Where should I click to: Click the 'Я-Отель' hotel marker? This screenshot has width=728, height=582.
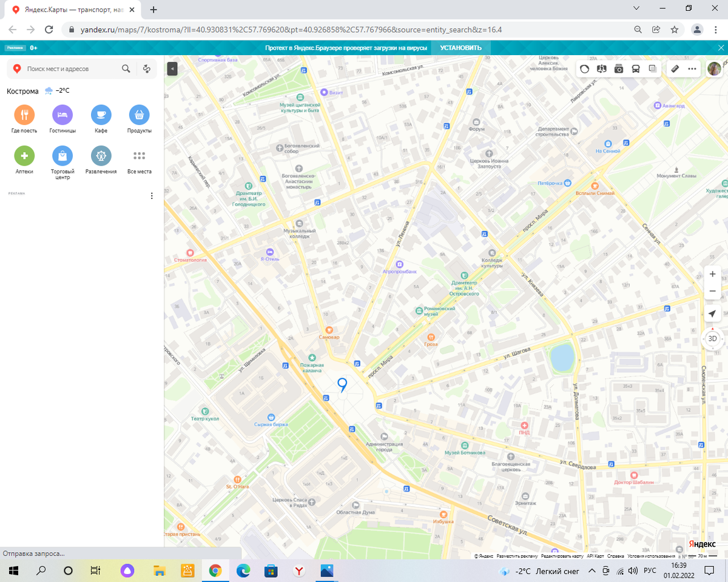pyautogui.click(x=270, y=252)
